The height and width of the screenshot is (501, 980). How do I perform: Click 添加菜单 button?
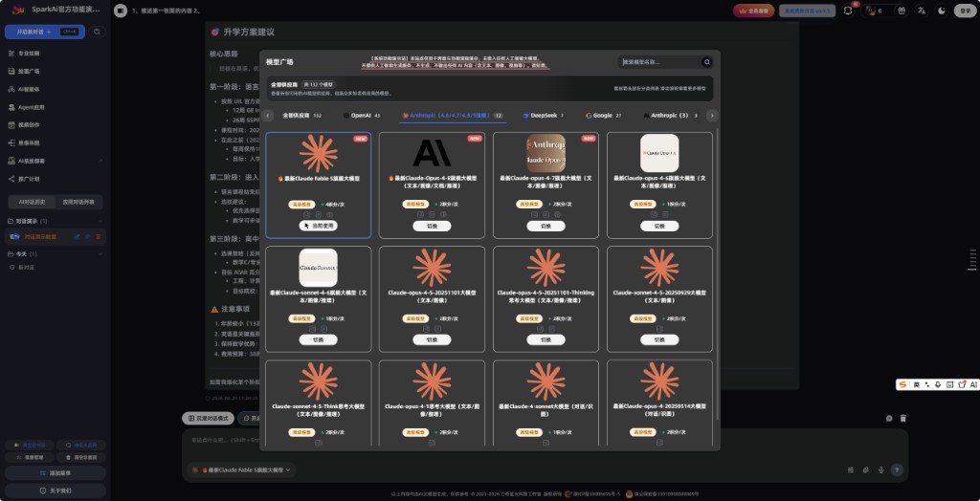coord(55,473)
